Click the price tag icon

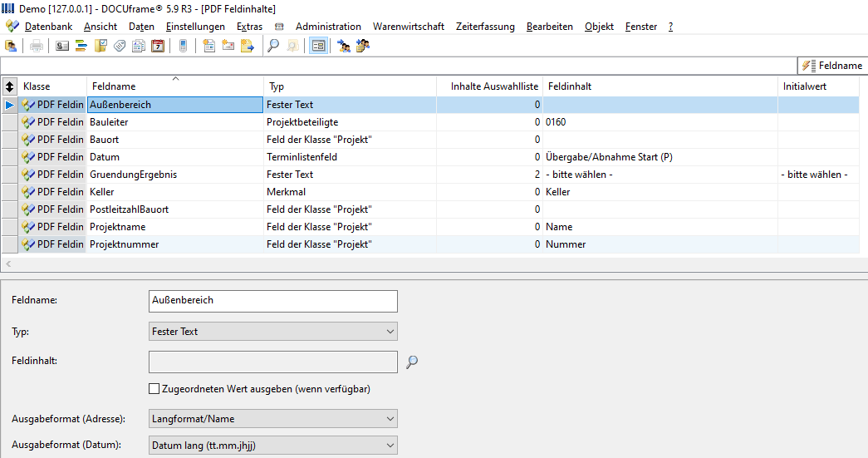click(x=120, y=46)
